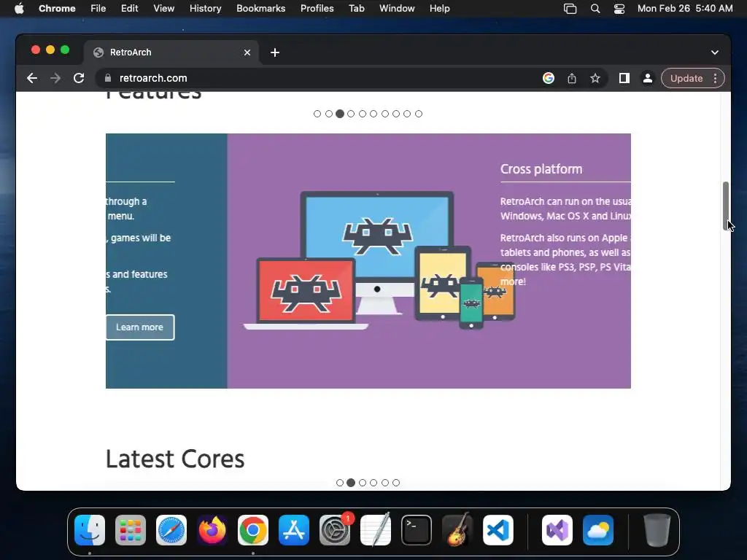Open the Edit menu
The width and height of the screenshot is (747, 560).
pos(129,8)
